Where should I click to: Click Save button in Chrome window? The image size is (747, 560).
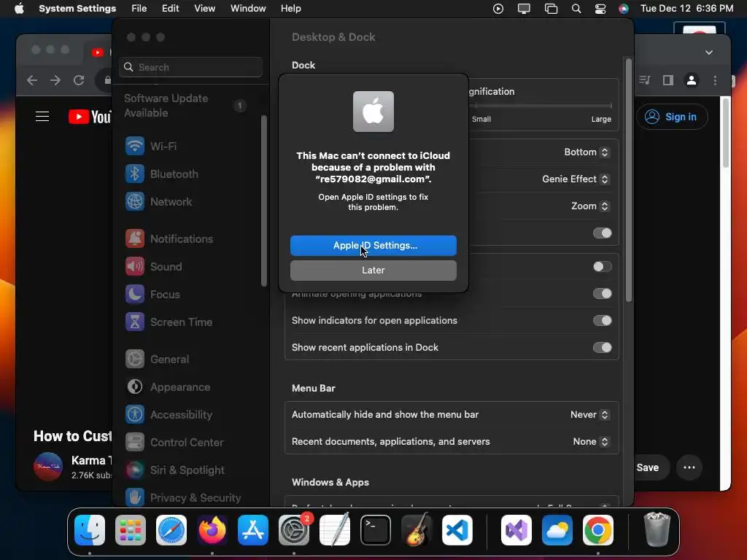[650, 467]
